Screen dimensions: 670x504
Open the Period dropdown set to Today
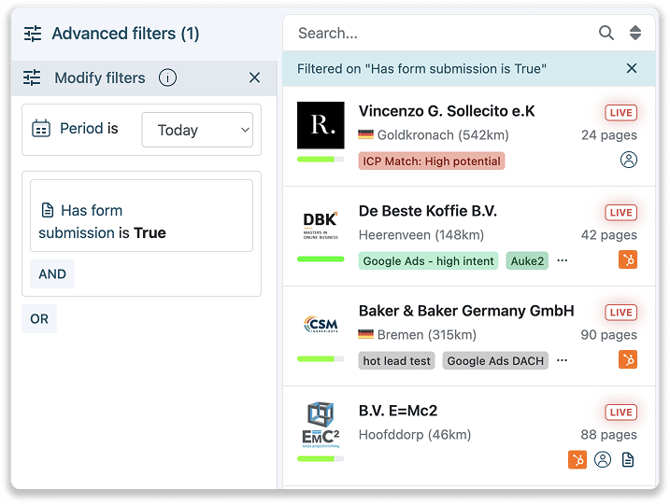tap(197, 130)
